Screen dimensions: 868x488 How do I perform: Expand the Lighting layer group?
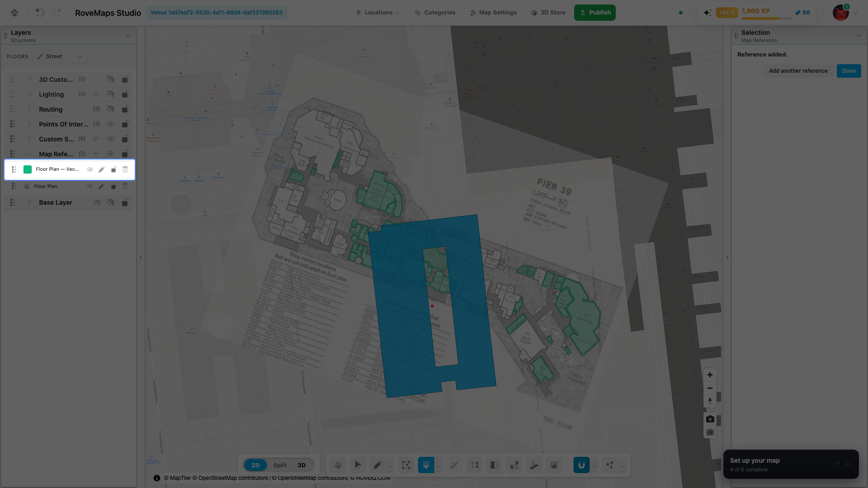click(x=29, y=94)
